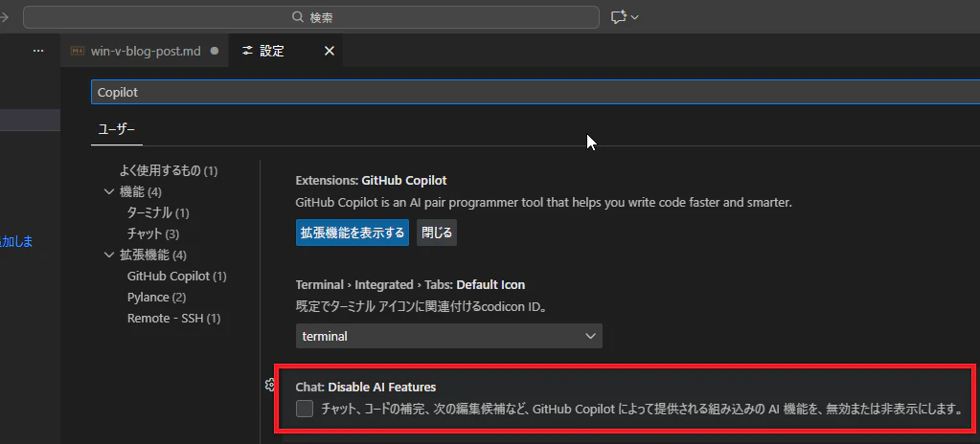
Task: Open the three-dot more actions menu
Action: pyautogui.click(x=38, y=51)
